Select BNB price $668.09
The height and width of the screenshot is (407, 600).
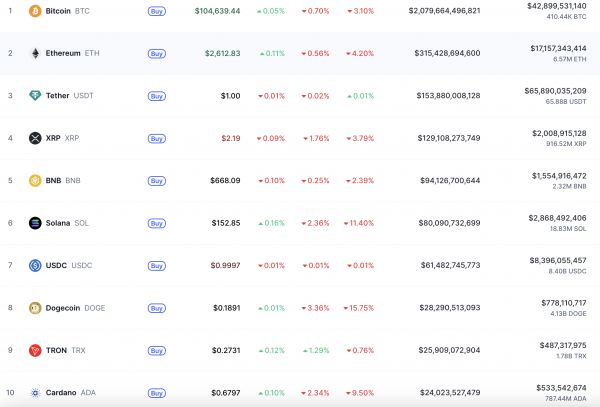tap(225, 181)
